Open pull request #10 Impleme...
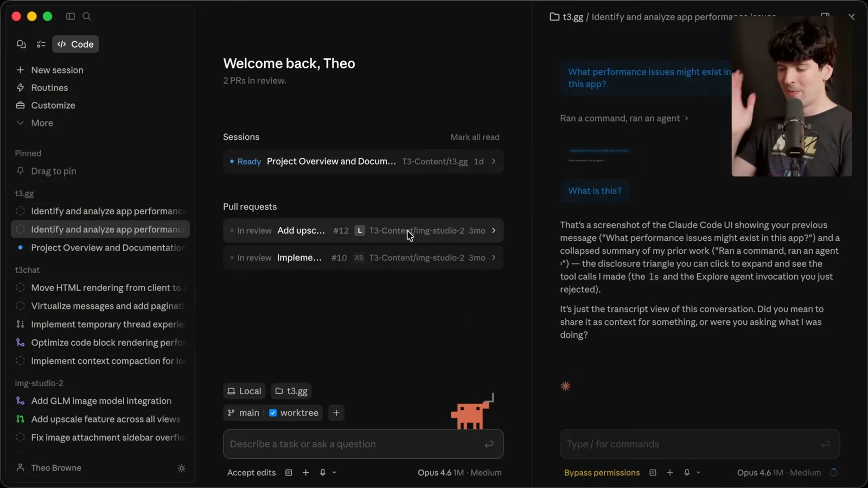 [363, 258]
